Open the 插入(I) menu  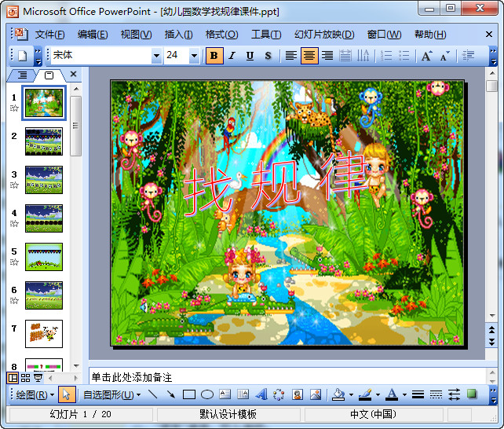coord(179,34)
